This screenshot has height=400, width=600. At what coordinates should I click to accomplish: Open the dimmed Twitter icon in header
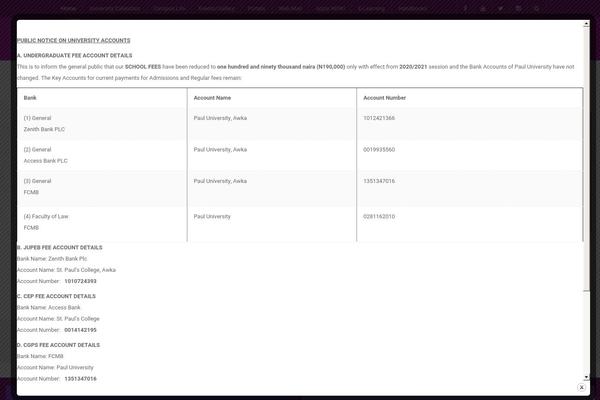point(501,8)
